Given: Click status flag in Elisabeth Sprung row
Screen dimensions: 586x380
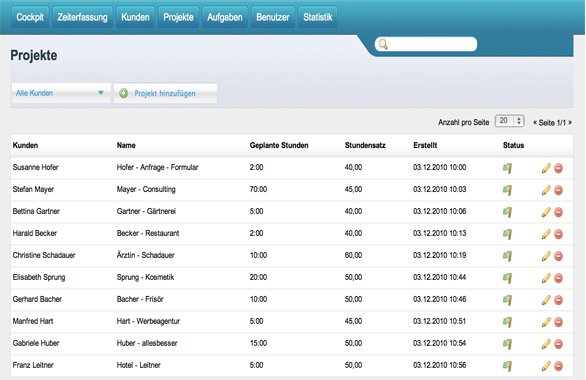Looking at the screenshot, I should [508, 278].
